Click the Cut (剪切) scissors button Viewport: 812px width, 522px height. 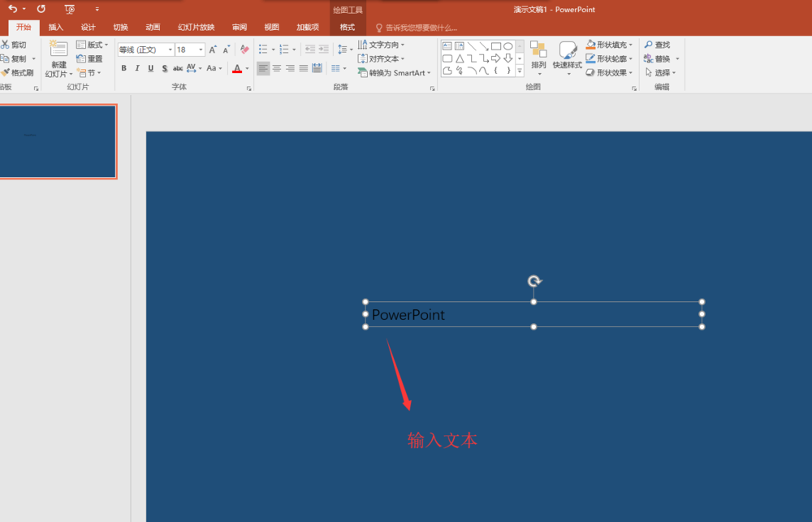14,45
